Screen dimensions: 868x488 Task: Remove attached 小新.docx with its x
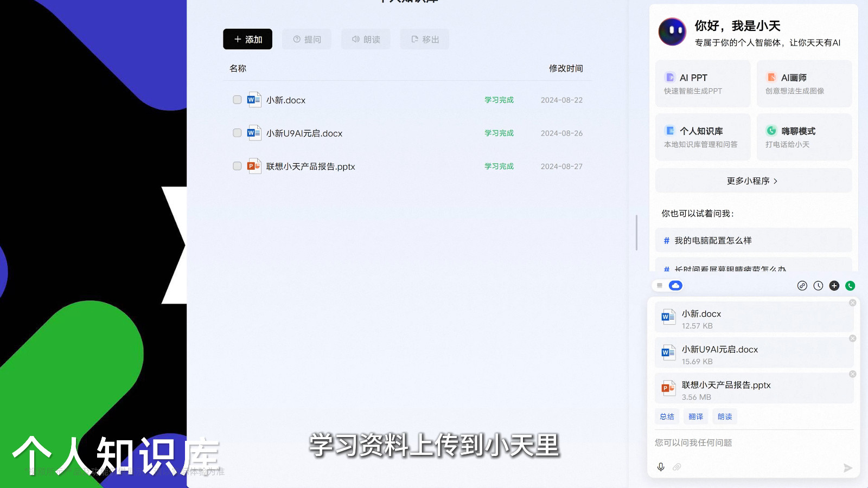coord(852,303)
